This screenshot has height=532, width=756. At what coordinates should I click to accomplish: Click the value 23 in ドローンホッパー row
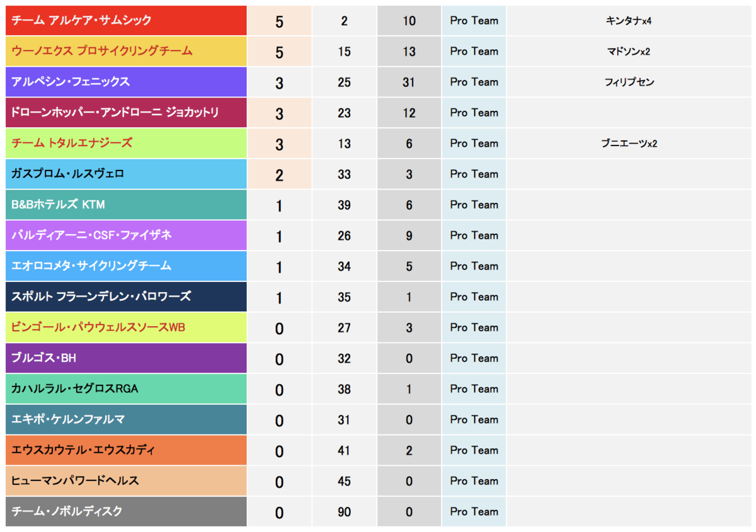(344, 113)
